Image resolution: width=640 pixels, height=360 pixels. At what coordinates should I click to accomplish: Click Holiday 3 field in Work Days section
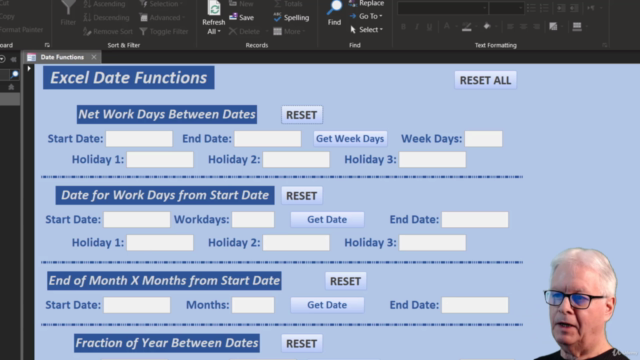click(x=433, y=243)
